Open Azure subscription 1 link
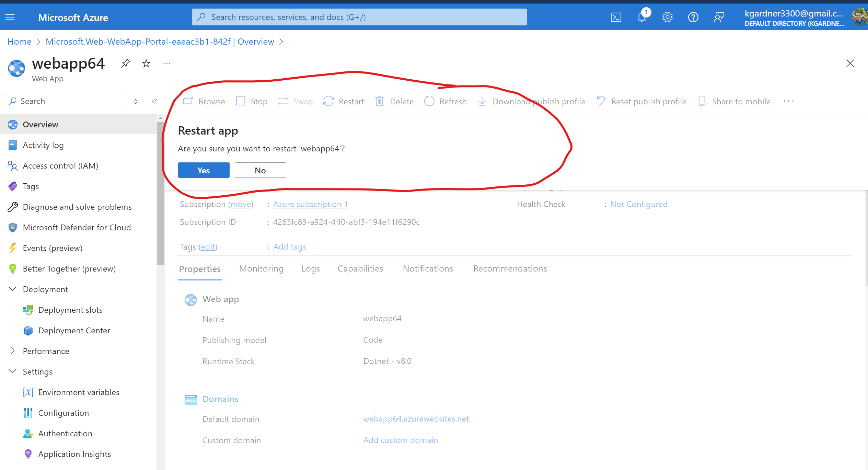The height and width of the screenshot is (470, 868). pyautogui.click(x=311, y=204)
